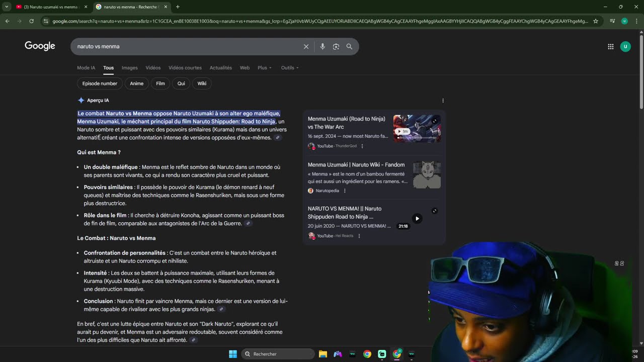Apply the Episode number filter chip
Viewport: 644px width, 362px height.
(100, 83)
